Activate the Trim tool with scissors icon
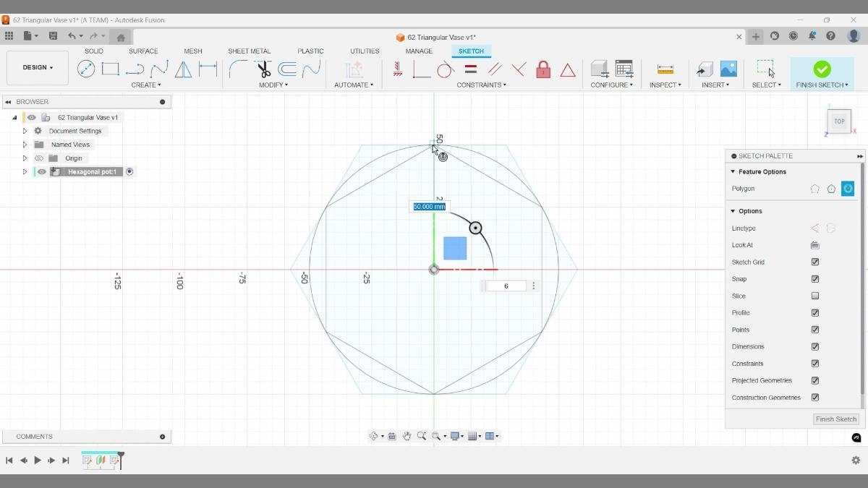The height and width of the screenshot is (488, 868). click(x=263, y=69)
